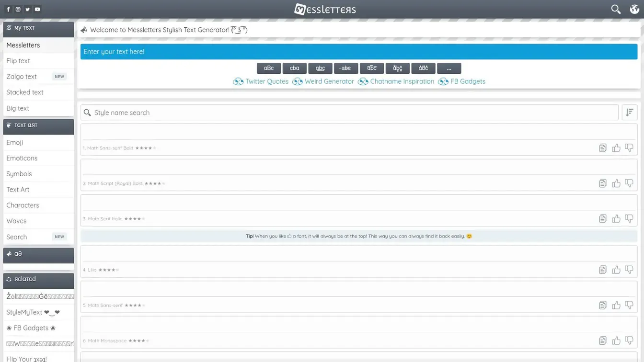The width and height of the screenshot is (644, 362).
Task: Dislike the Lilia style
Action: [629, 270]
